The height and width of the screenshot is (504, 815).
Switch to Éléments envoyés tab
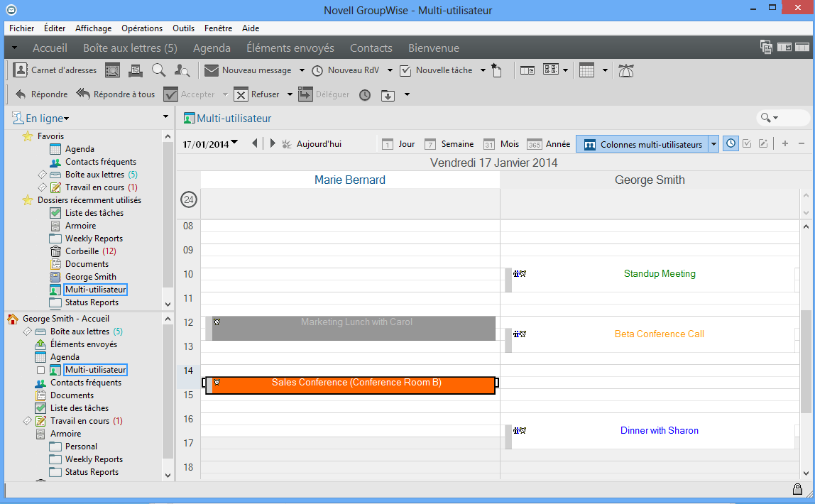(x=290, y=48)
